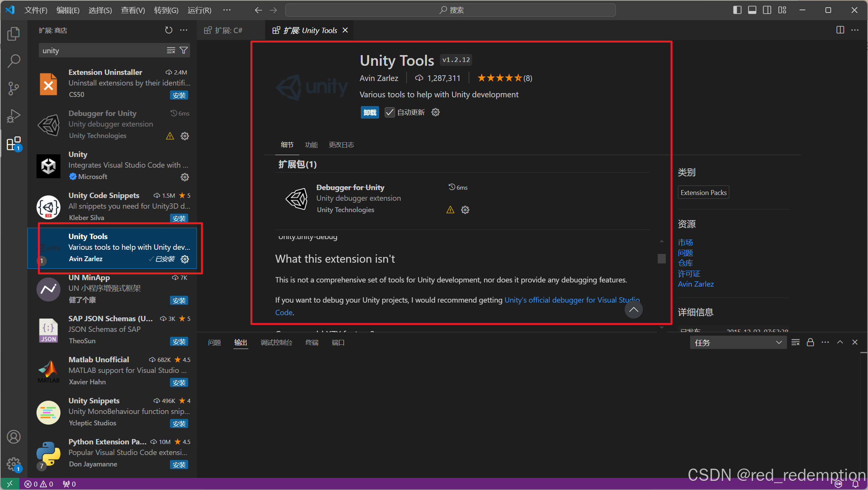This screenshot has height=490, width=868.
Task: Open the extension filter funnel
Action: [x=184, y=50]
